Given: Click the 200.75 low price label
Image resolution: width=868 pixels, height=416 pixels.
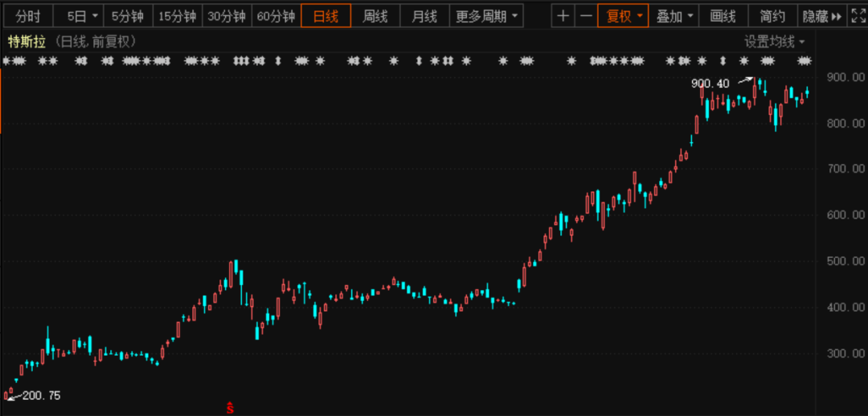Looking at the screenshot, I should 42,396.
